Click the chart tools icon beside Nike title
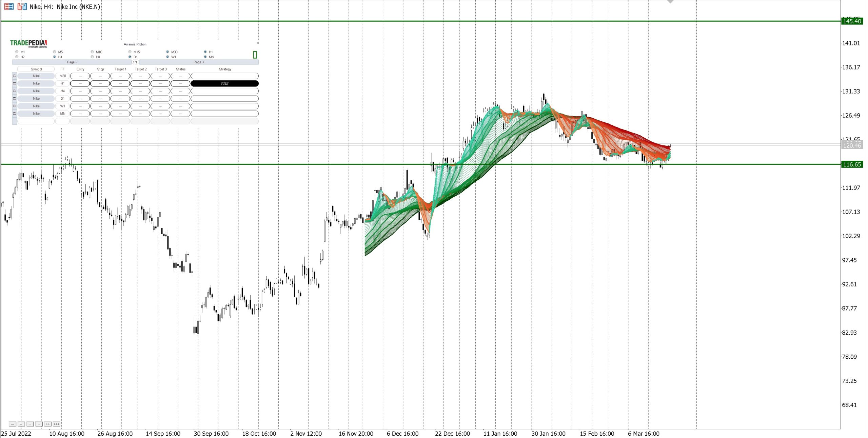Screen dimensions: 868x438 [x=22, y=6]
